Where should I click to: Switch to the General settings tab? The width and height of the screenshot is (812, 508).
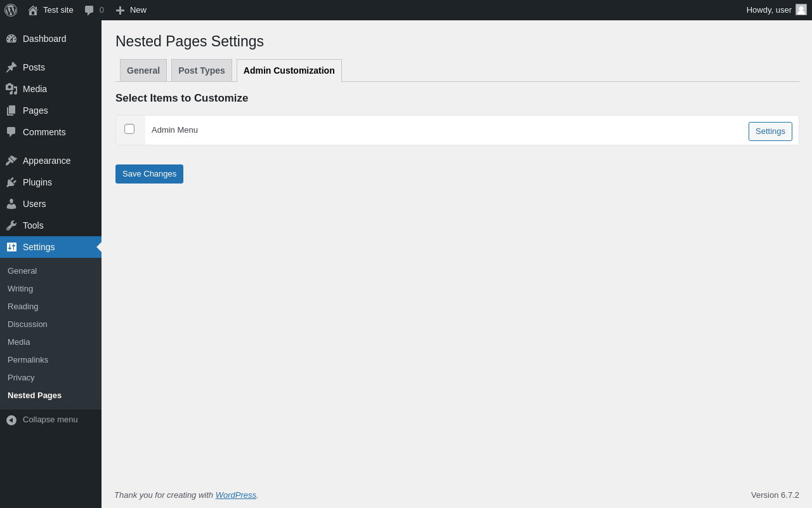143,70
